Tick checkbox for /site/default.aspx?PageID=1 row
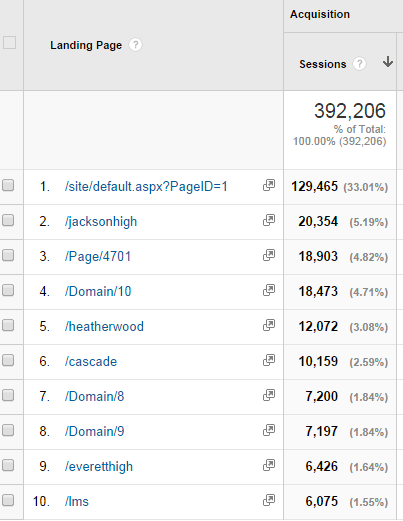 coord(8,185)
